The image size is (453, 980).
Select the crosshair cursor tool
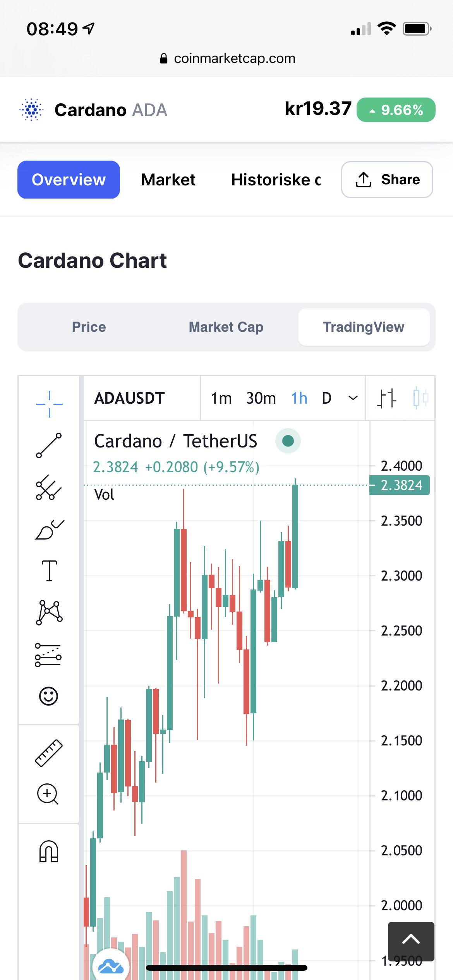(49, 404)
